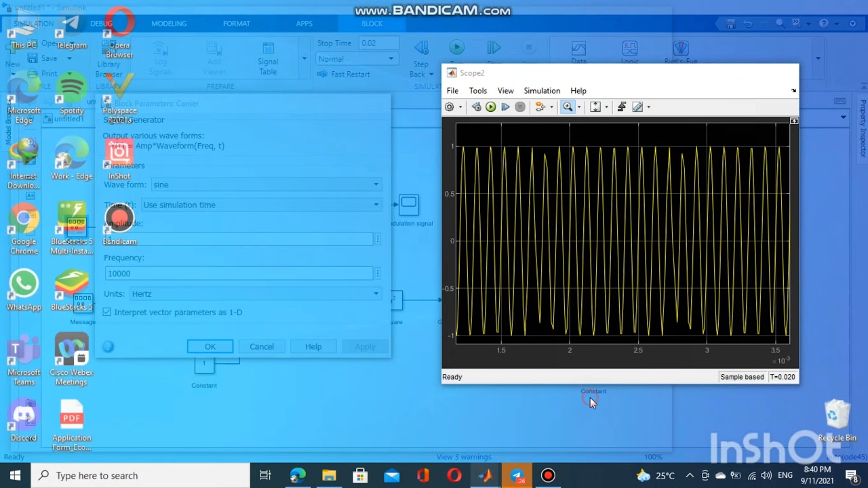
Task: Switch to the Apps ribbon tab
Action: [x=304, y=23]
